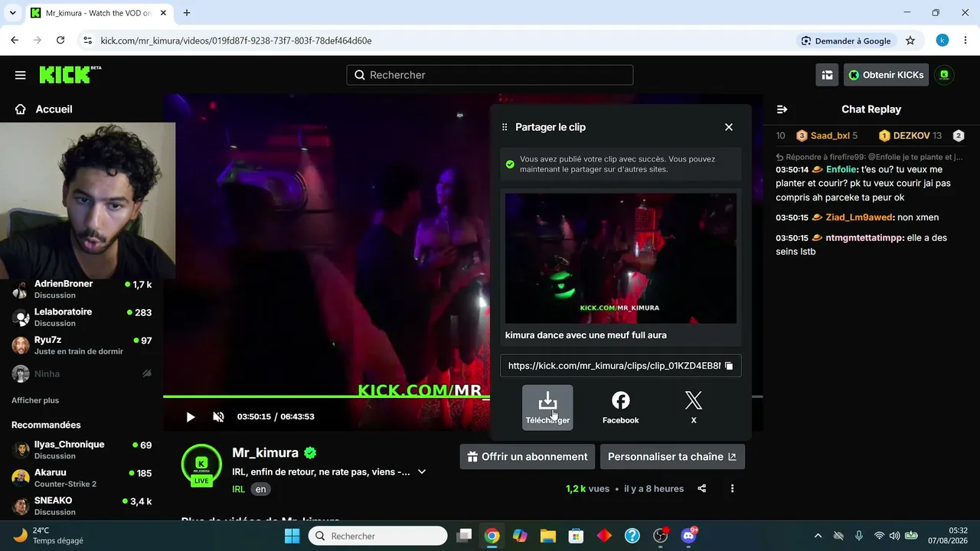This screenshot has width=980, height=551.
Task: Click the Obtenir KICKs button
Action: (x=886, y=75)
